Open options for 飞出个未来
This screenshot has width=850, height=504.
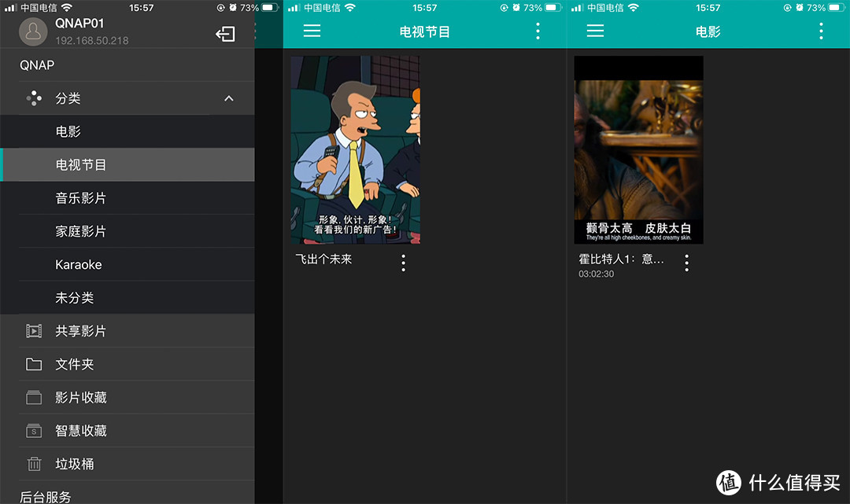click(x=403, y=263)
